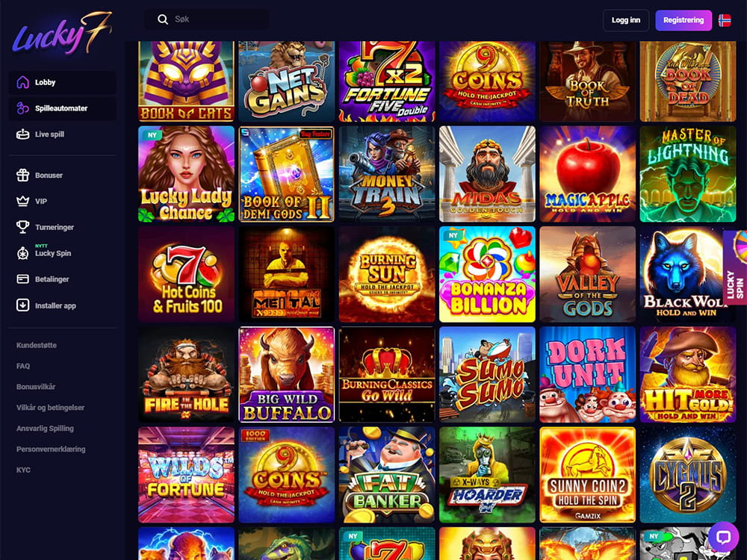Go to Spilleautomater section
The image size is (747, 560).
click(x=63, y=108)
